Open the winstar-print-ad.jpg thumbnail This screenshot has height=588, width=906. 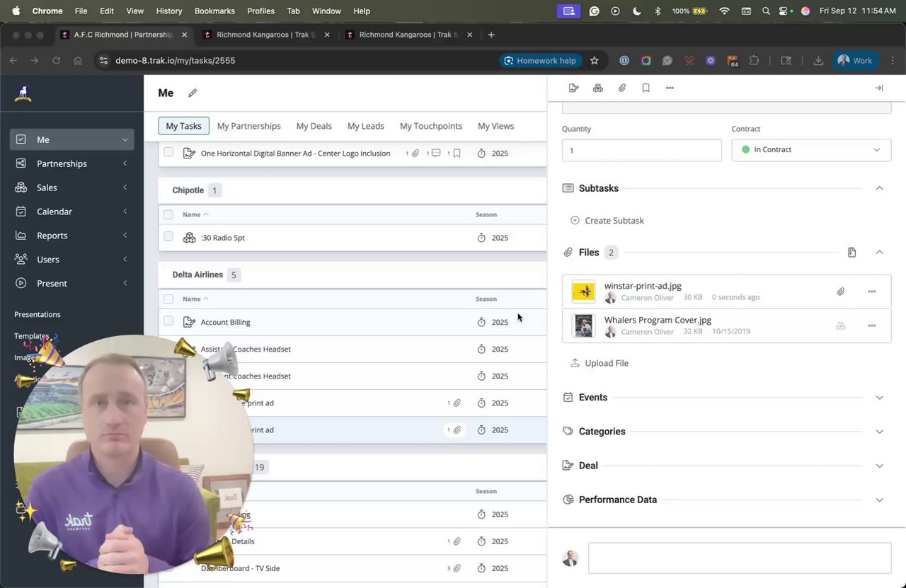[x=583, y=292]
